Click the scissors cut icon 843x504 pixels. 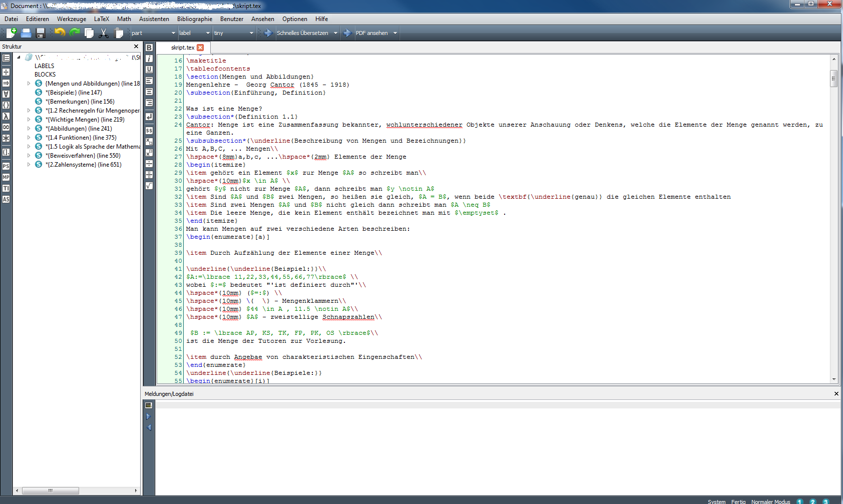click(104, 33)
